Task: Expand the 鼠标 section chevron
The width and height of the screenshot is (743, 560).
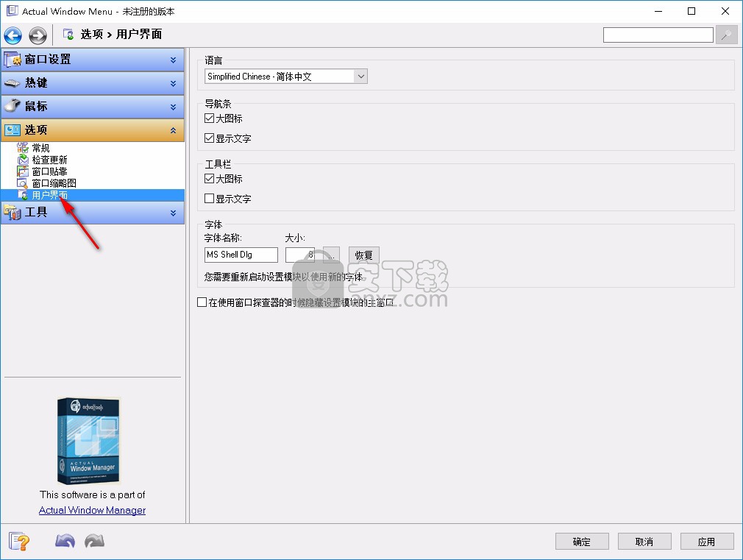Action: pyautogui.click(x=174, y=107)
